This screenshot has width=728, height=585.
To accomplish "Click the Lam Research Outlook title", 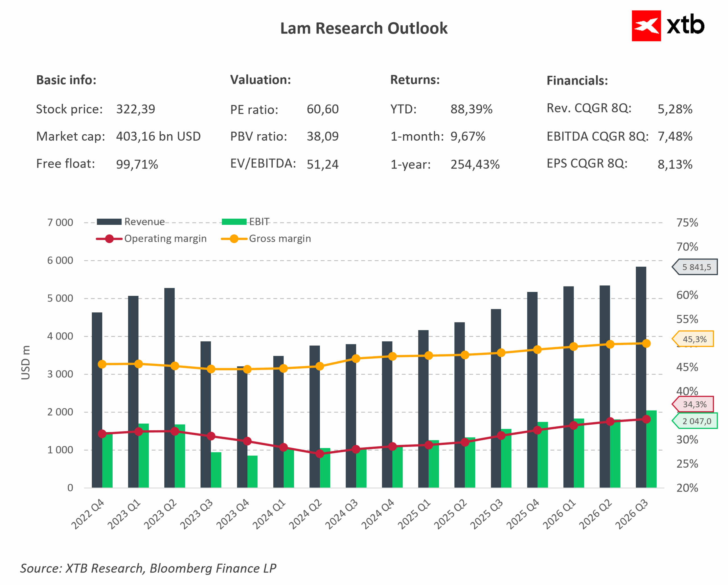I will click(x=364, y=28).
